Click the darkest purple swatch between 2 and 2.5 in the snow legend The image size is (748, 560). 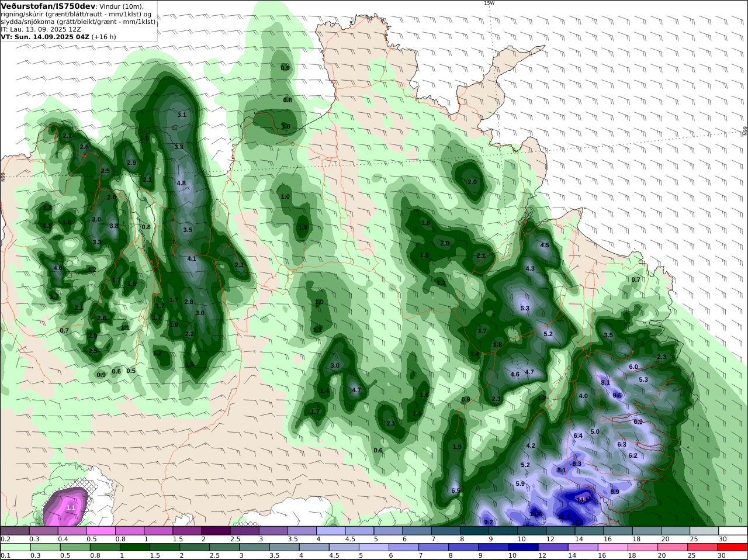coord(217,531)
